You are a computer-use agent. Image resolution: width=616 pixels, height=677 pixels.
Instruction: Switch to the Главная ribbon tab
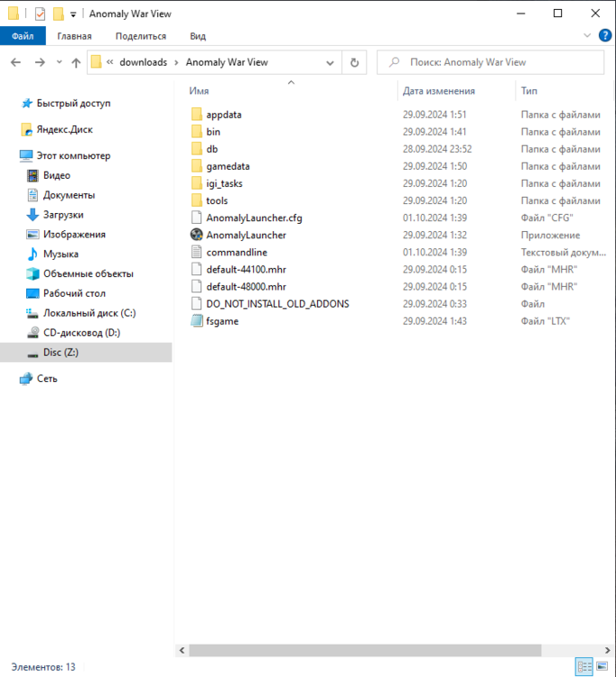coord(74,36)
